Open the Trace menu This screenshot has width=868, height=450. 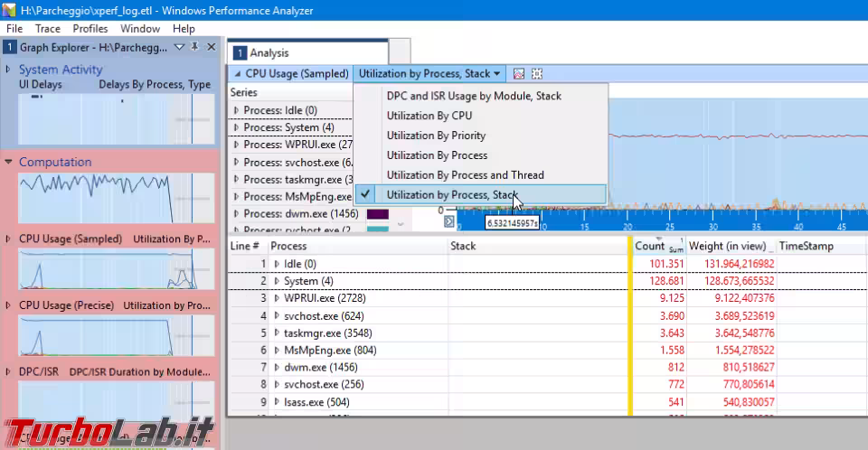point(48,29)
